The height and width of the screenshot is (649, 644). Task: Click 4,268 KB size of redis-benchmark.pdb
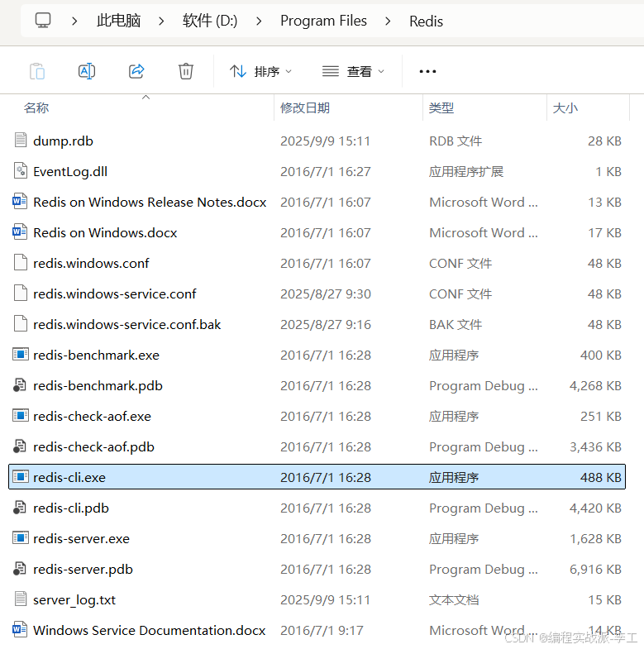pyautogui.click(x=595, y=386)
